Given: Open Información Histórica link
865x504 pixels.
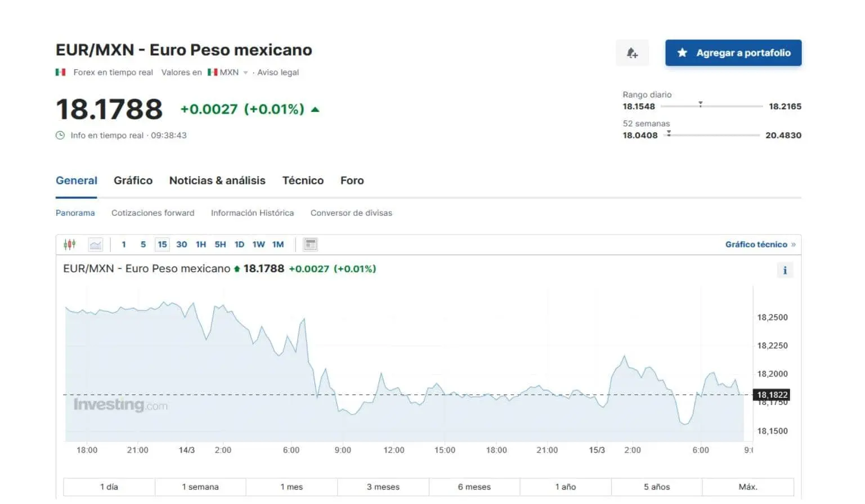Looking at the screenshot, I should [252, 213].
